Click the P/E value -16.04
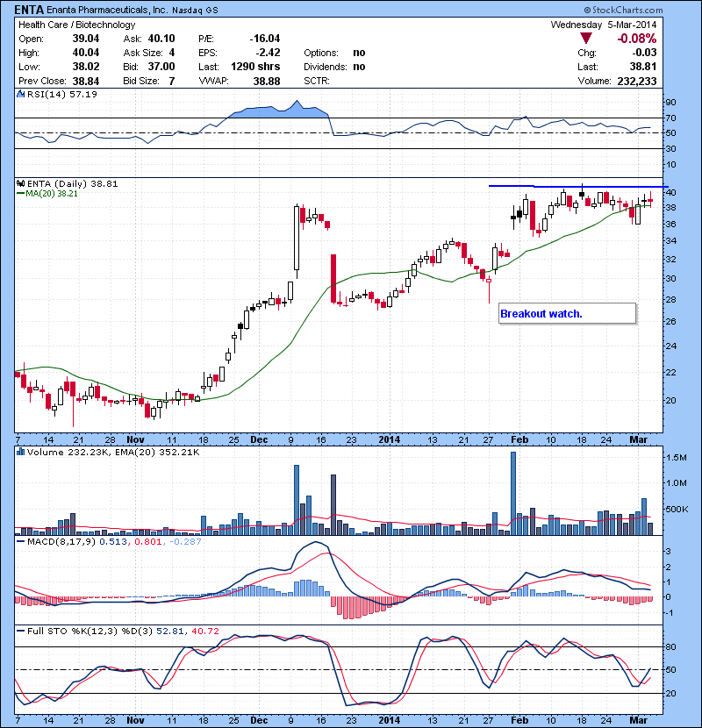Screen dimensions: 702x728 click(265, 39)
